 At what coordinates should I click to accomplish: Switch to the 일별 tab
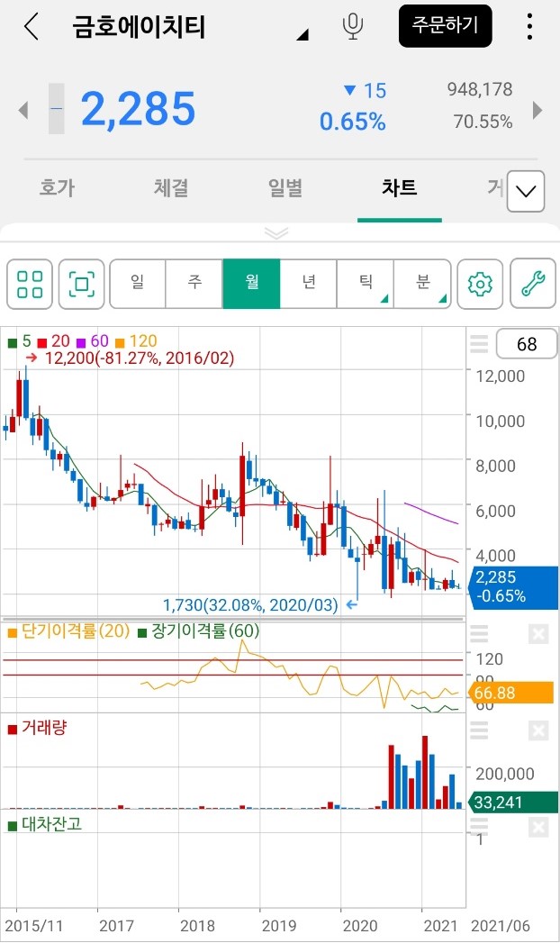click(285, 187)
